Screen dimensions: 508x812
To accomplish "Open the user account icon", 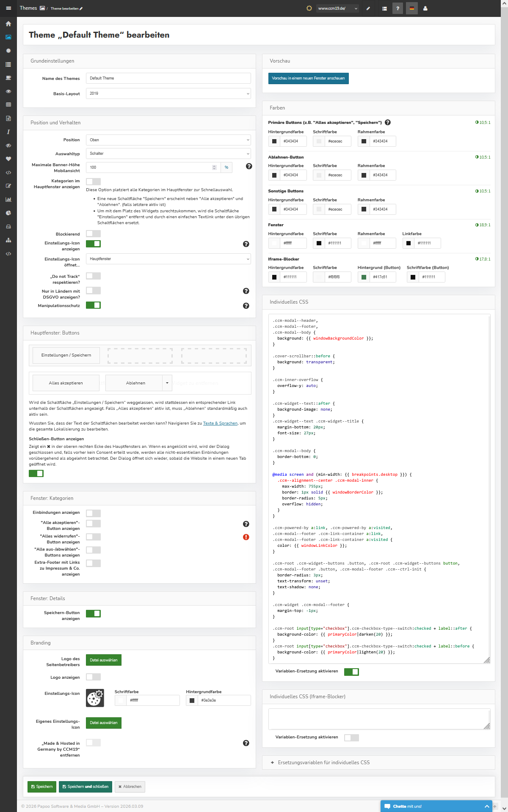I will coord(425,8).
